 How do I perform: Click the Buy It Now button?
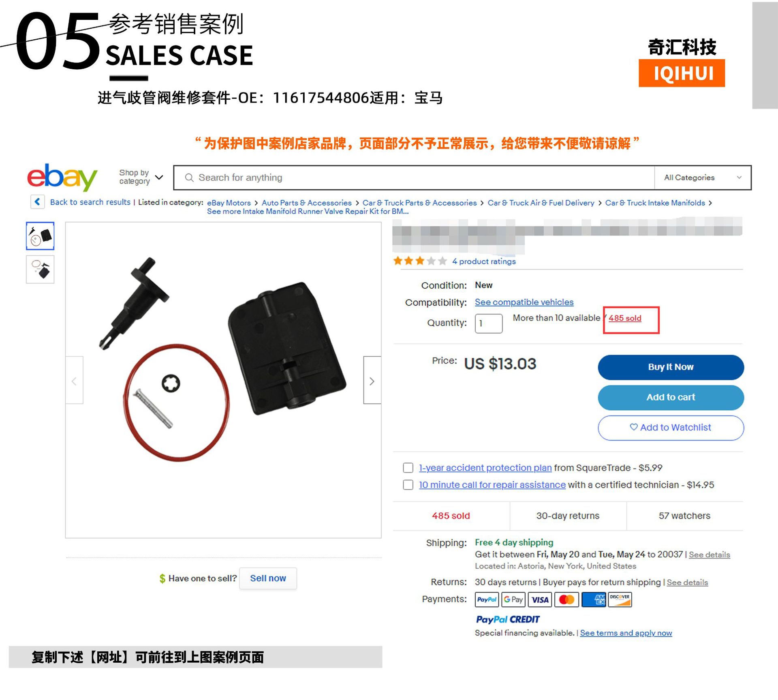(671, 367)
